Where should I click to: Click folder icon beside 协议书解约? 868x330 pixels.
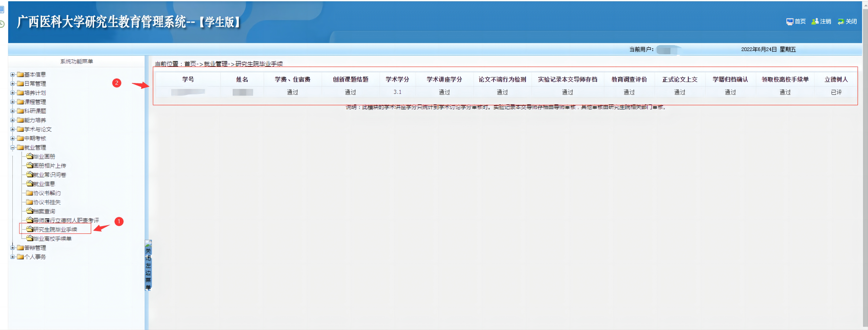click(30, 193)
